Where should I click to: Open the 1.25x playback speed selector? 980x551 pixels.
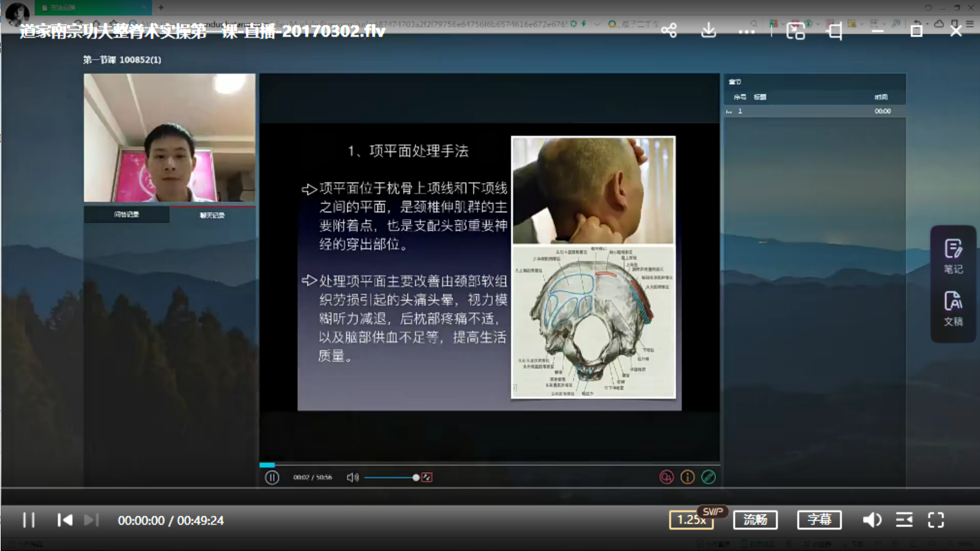coord(690,519)
